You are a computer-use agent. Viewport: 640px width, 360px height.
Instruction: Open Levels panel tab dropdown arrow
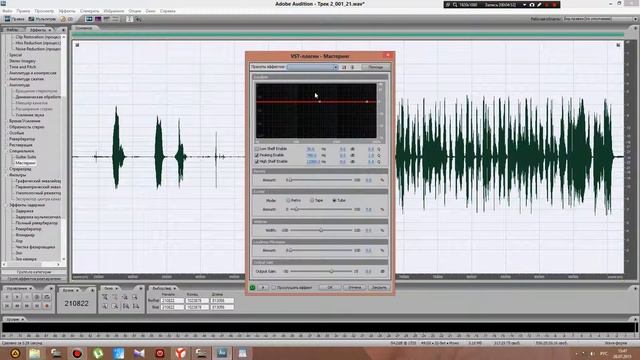pos(22,319)
